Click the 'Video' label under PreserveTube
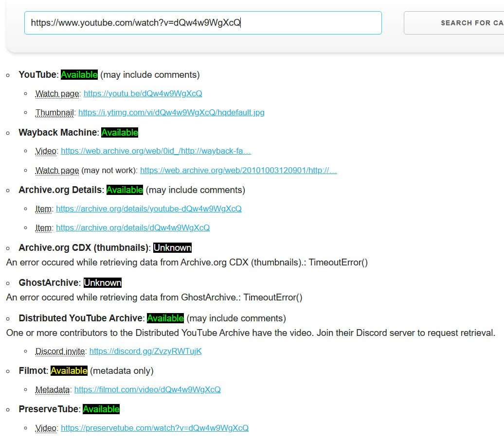504x438 pixels. (46, 428)
